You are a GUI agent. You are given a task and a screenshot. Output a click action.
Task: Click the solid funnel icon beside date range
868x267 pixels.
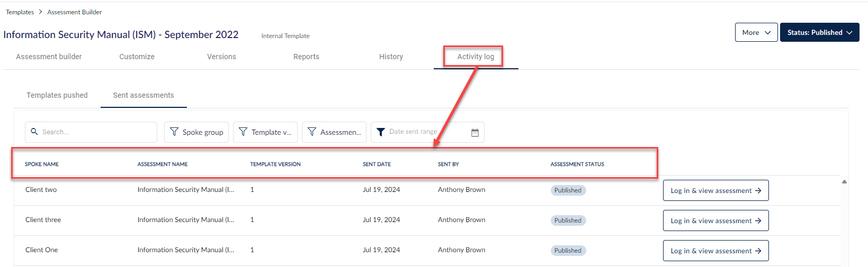pyautogui.click(x=380, y=132)
